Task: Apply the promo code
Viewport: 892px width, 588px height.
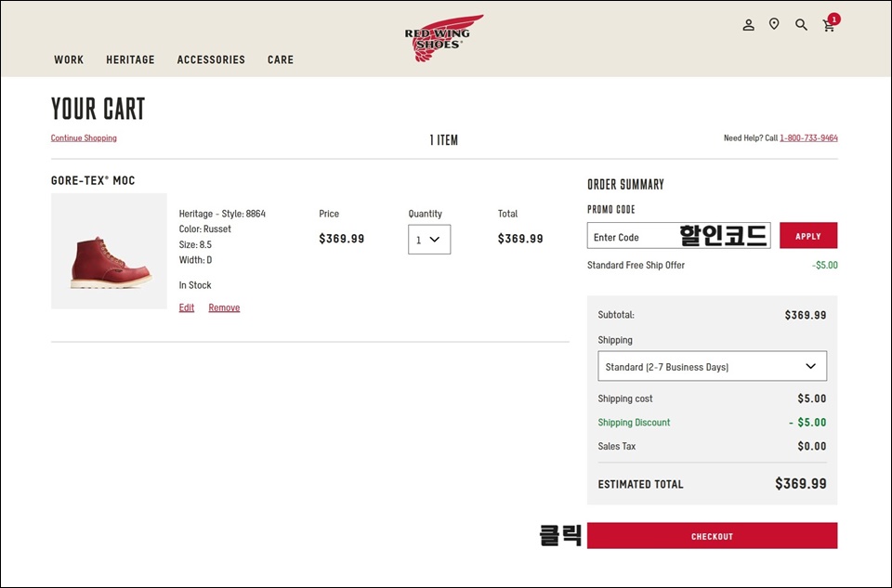Action: click(808, 235)
